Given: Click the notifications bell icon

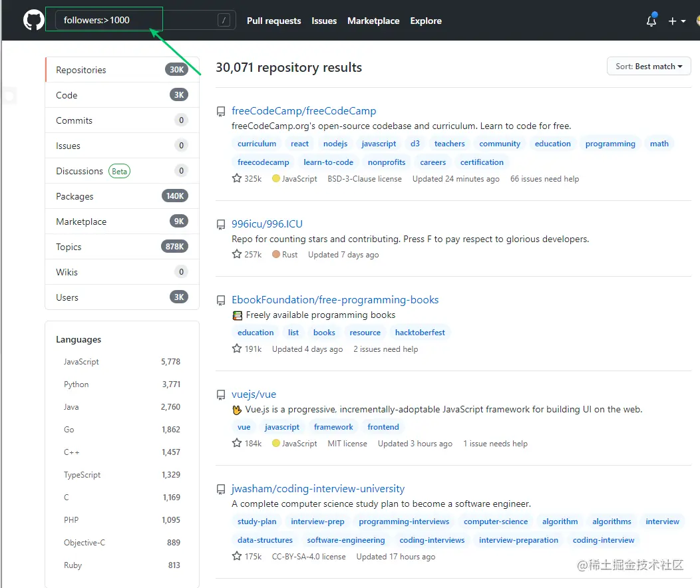Looking at the screenshot, I should (x=651, y=21).
